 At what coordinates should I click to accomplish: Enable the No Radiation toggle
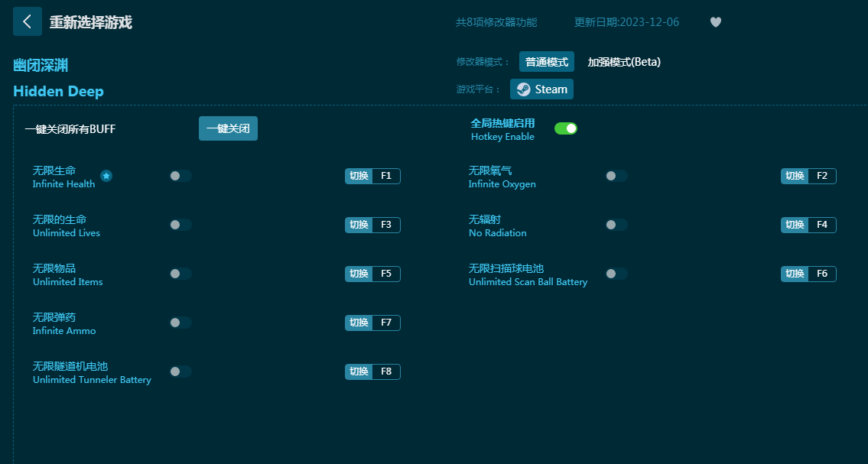click(616, 225)
